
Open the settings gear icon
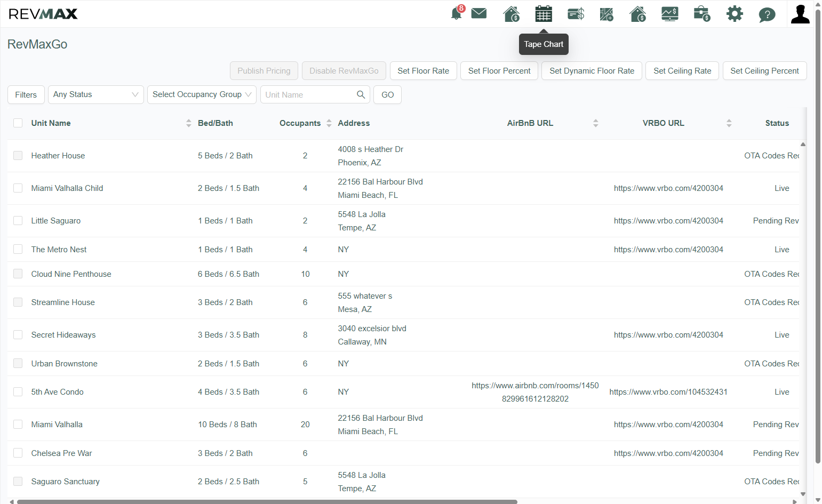[x=735, y=14]
